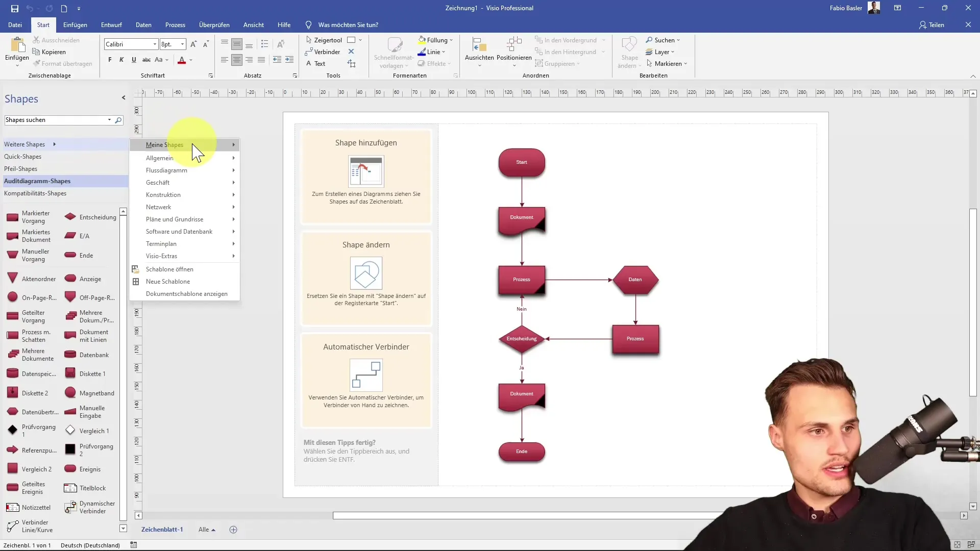Open the 8pt. font size dropdown
This screenshot has height=551, width=980.
(x=182, y=44)
